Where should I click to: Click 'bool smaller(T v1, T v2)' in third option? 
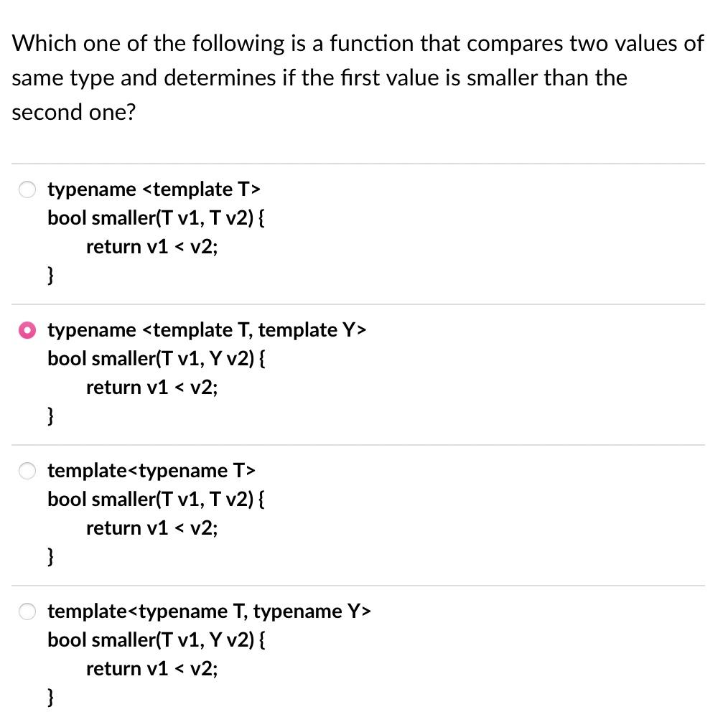click(156, 500)
